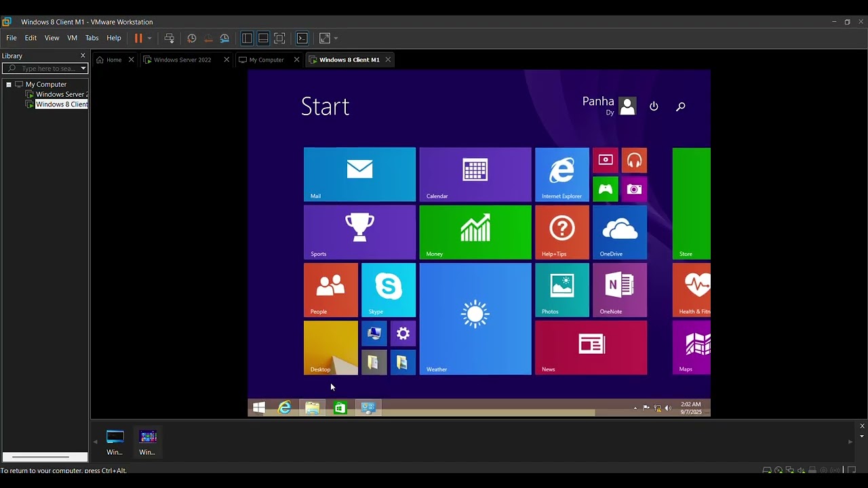Click the Panha user account picture
Image resolution: width=868 pixels, height=488 pixels.
[x=627, y=106]
